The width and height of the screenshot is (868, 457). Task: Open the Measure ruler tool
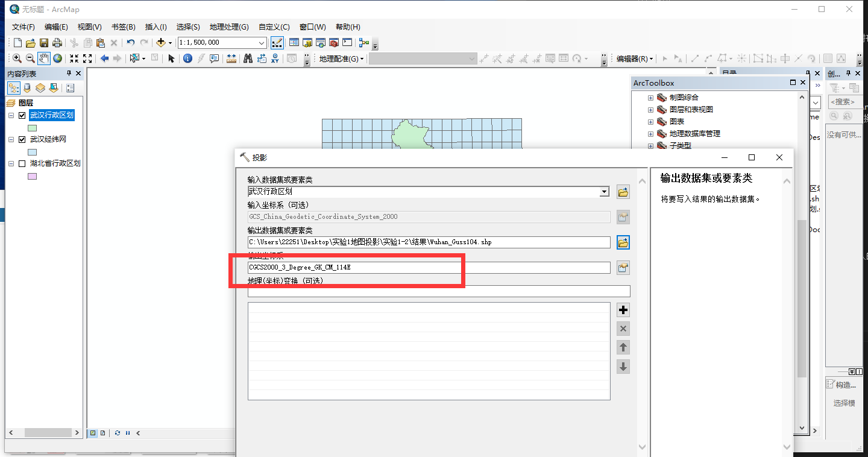pyautogui.click(x=231, y=58)
